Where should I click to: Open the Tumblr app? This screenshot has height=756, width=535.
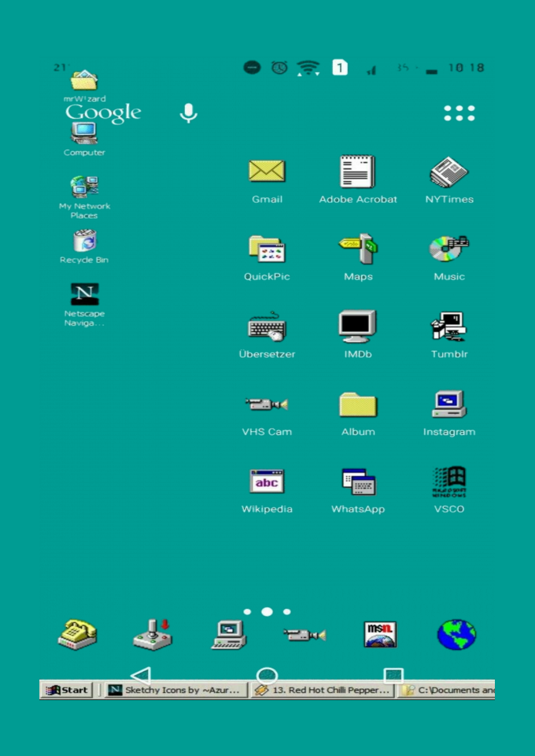point(449,326)
